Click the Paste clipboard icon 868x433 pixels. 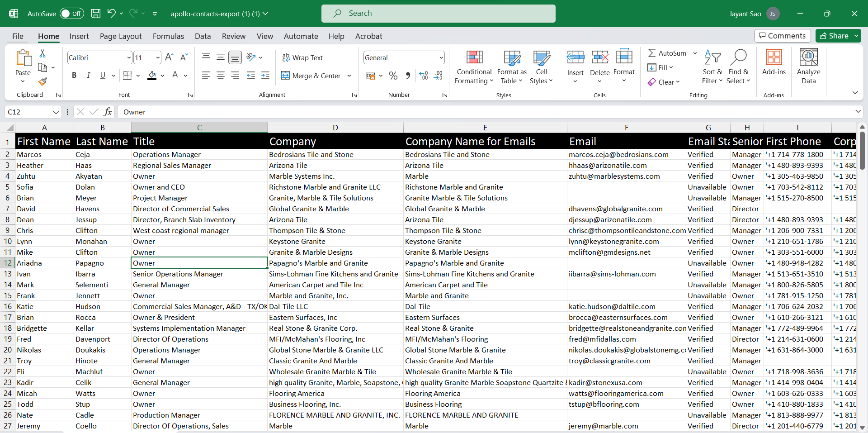tap(23, 58)
